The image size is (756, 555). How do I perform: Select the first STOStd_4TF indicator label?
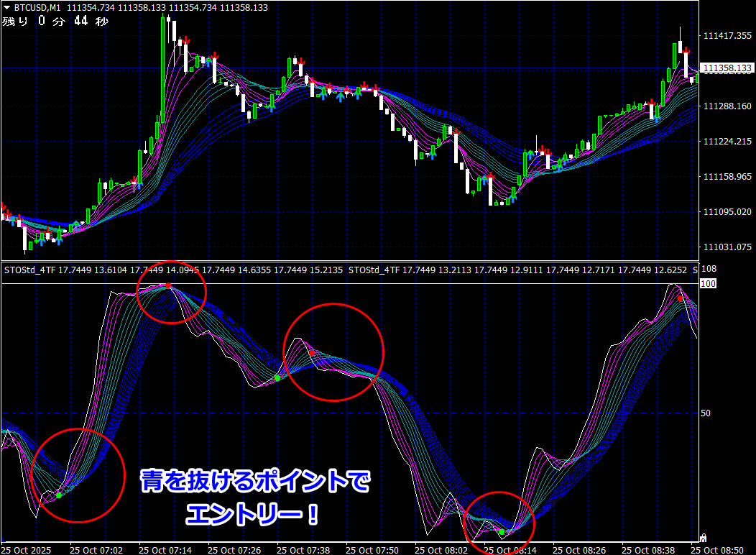pyautogui.click(x=28, y=270)
